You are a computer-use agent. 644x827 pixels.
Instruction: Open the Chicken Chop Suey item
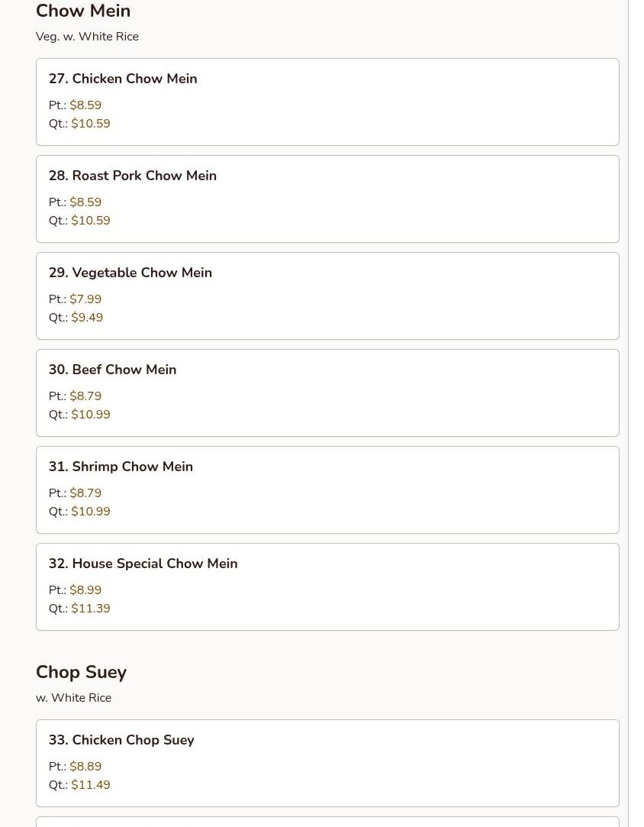121,740
